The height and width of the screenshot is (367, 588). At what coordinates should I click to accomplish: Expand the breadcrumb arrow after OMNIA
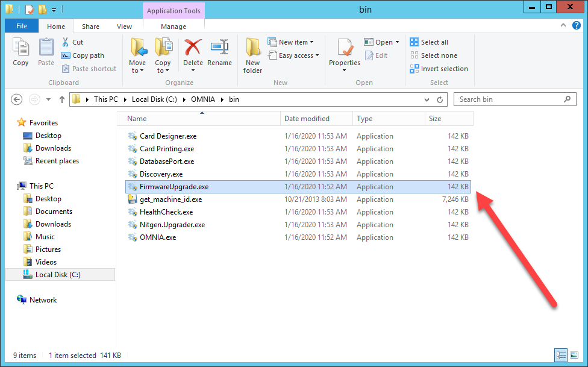(x=222, y=99)
